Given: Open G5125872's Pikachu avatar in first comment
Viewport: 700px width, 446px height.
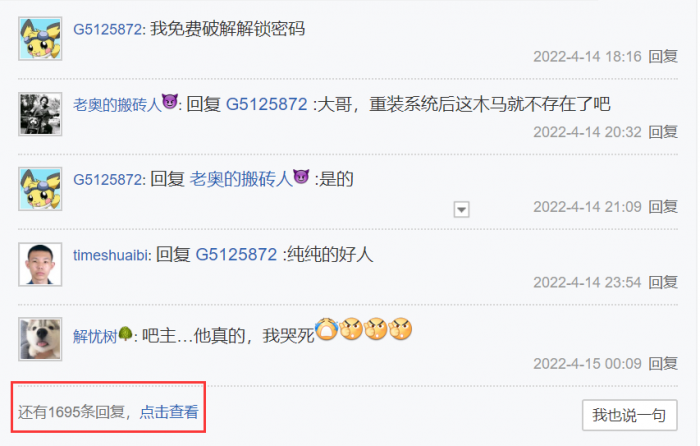Looking at the screenshot, I should tap(40, 39).
